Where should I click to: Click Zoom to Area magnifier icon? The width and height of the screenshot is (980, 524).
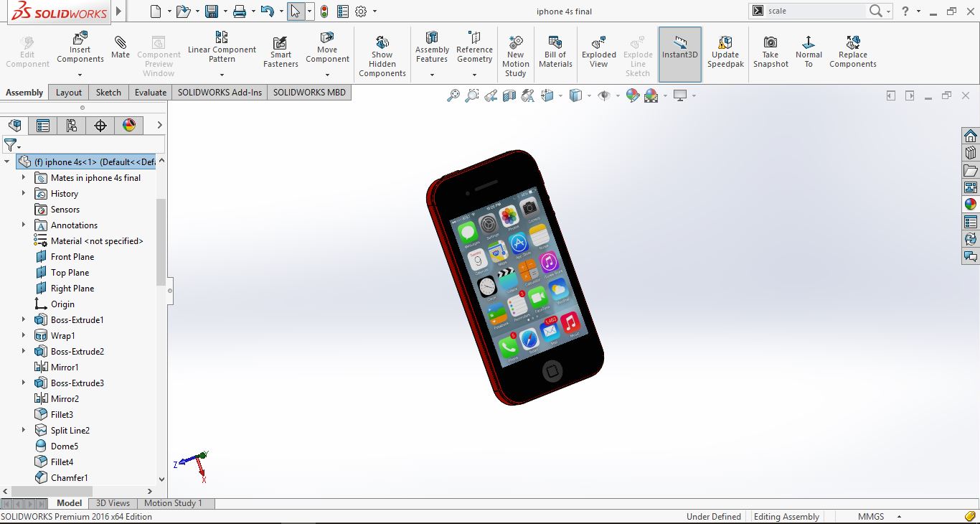point(472,95)
